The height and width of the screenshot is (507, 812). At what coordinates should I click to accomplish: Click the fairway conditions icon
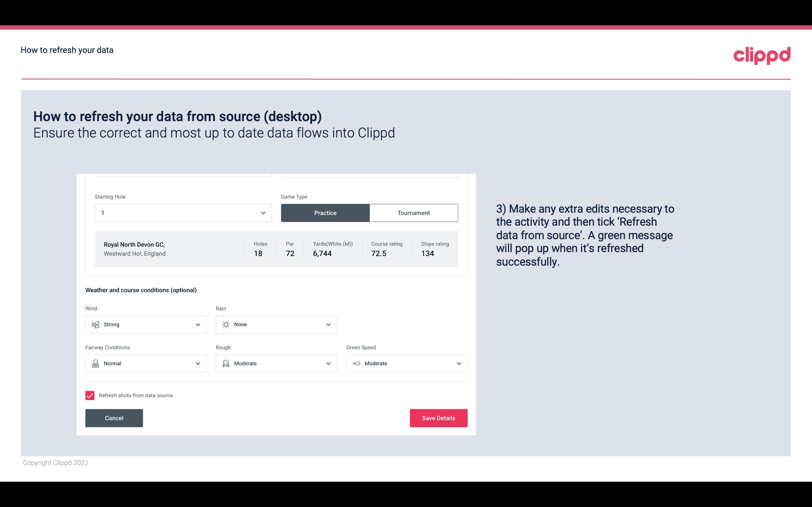[95, 363]
